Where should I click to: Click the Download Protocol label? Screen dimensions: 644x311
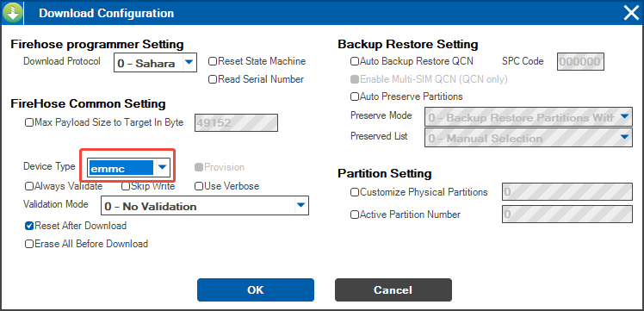(62, 61)
